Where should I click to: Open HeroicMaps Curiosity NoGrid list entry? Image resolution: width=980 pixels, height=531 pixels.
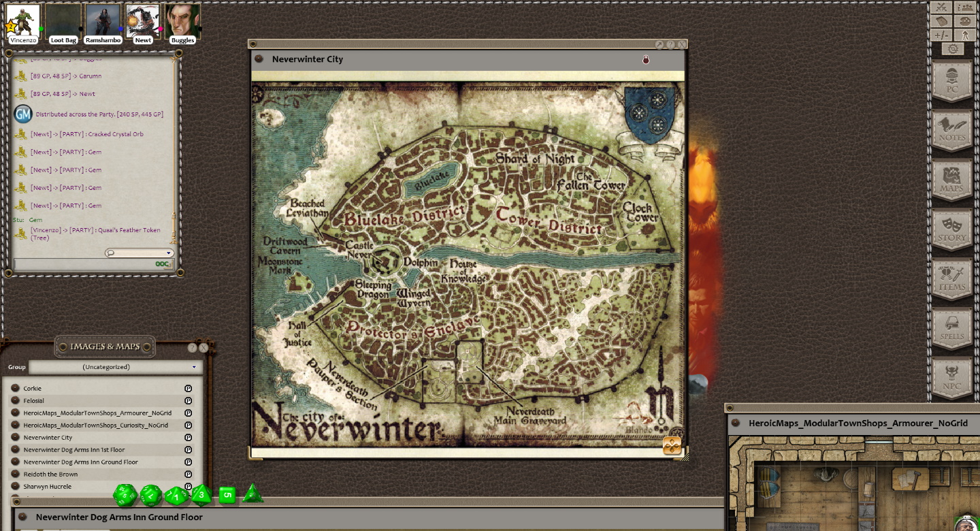95,425
